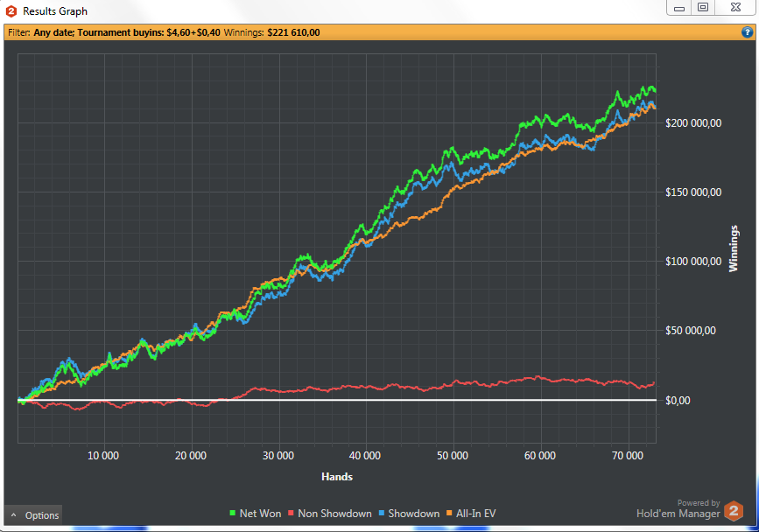Toggle the Showdown blue legend swatch
This screenshot has height=532, width=759.
point(382,513)
